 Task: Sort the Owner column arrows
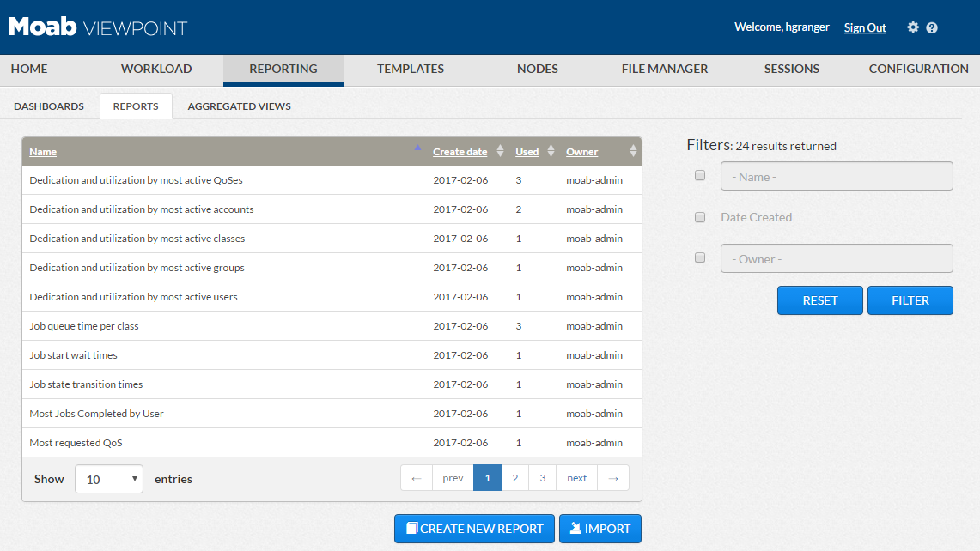point(632,151)
